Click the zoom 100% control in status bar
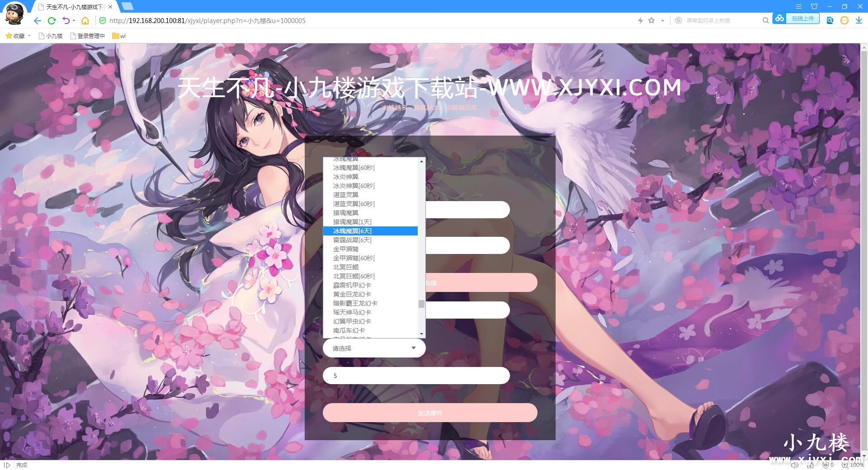868x470 pixels. coord(853,465)
